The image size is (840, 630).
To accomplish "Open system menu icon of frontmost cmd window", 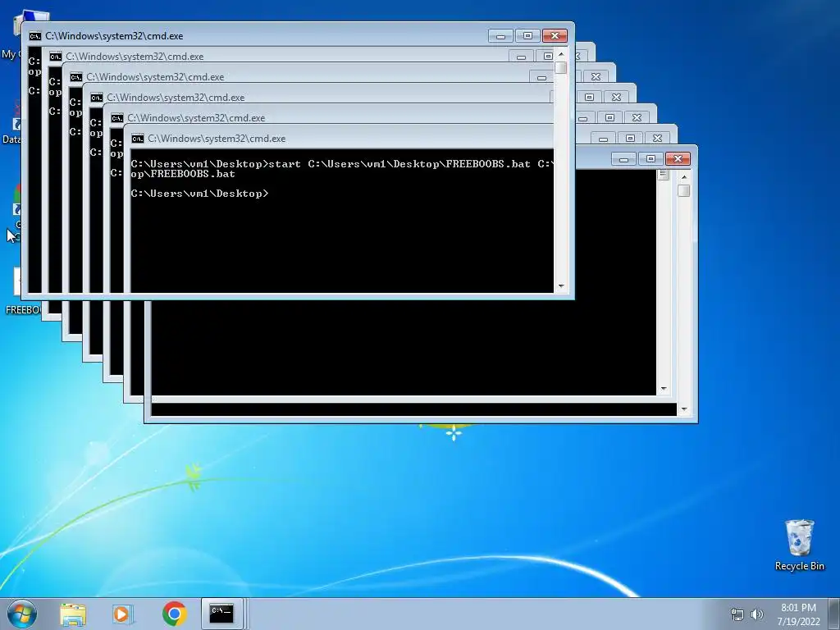I will pos(34,36).
